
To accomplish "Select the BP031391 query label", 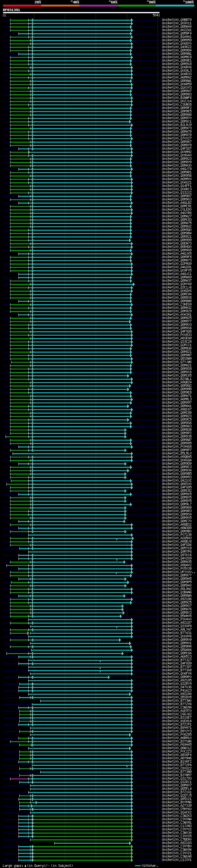I will point(11,10).
